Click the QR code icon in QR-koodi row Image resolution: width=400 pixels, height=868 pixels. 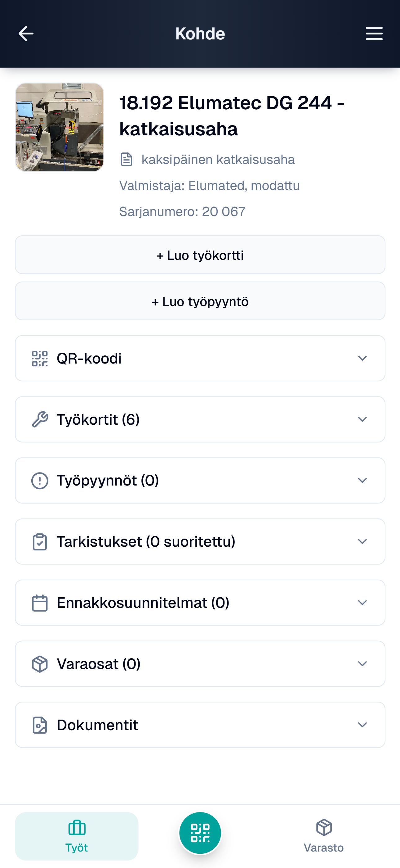(x=40, y=359)
